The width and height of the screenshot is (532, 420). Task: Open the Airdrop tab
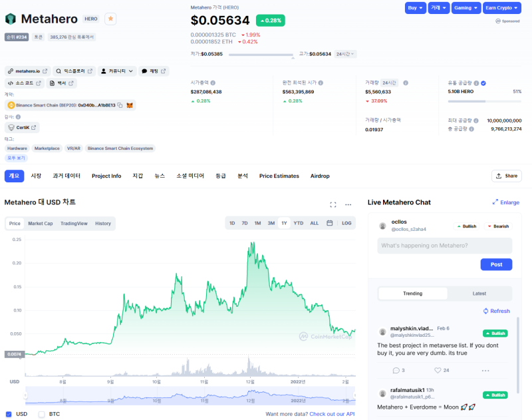(320, 176)
